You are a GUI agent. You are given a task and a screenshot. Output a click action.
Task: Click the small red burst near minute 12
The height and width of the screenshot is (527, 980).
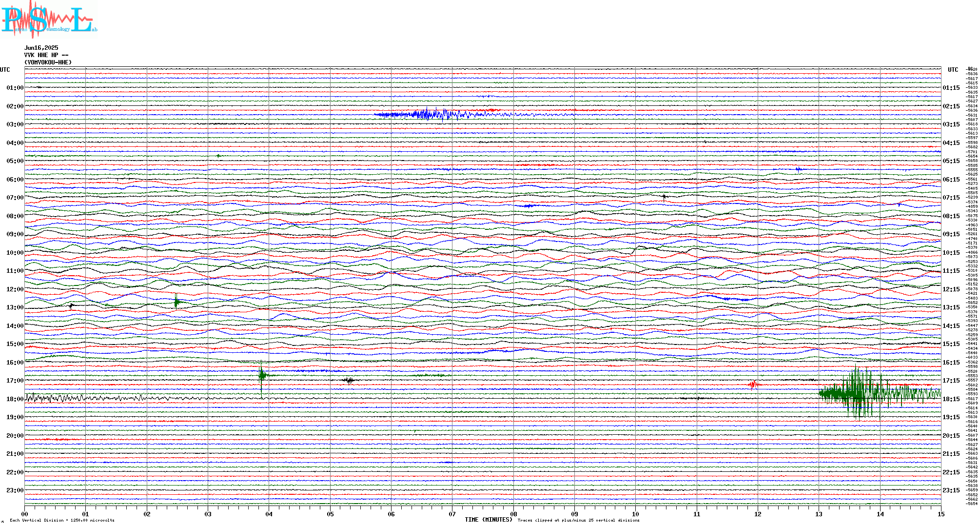754,385
